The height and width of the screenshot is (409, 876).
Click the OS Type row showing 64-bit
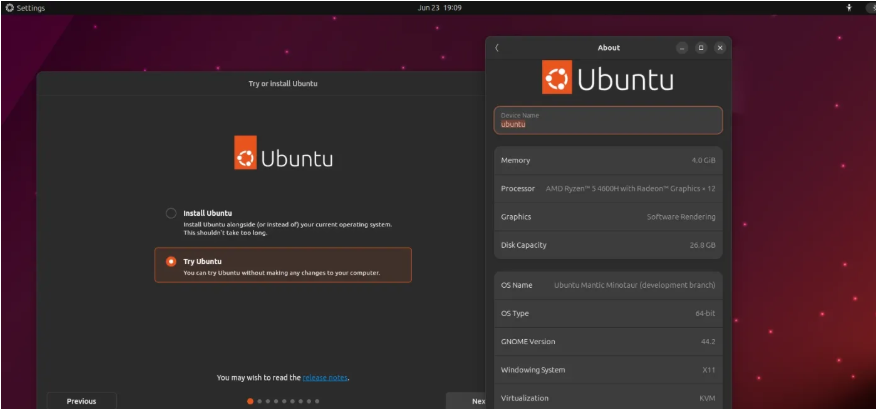608,313
